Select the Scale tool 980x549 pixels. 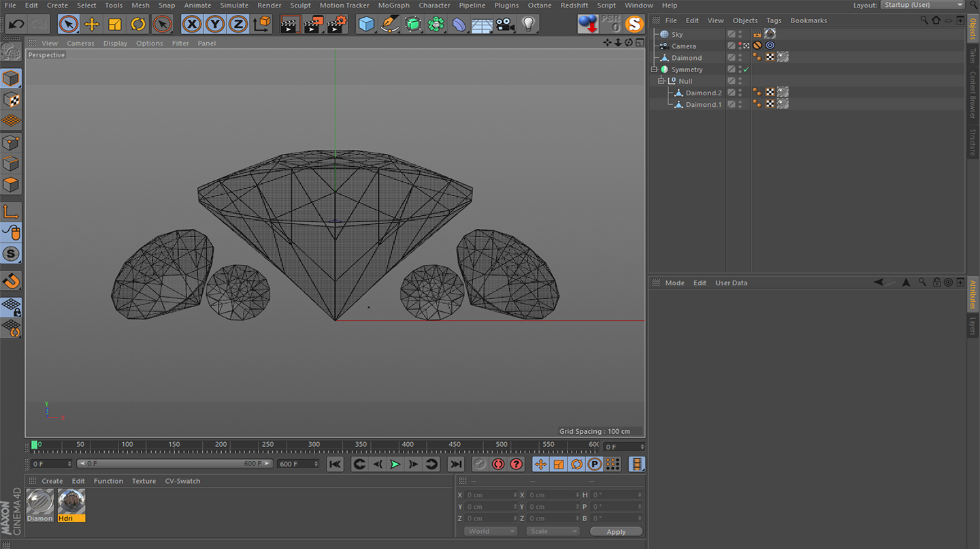point(114,24)
